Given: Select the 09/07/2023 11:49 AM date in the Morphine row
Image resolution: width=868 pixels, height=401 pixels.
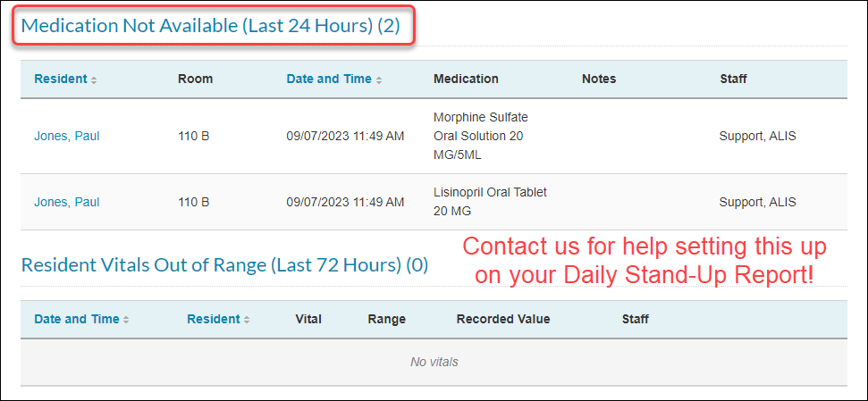Looking at the screenshot, I should pyautogui.click(x=345, y=136).
